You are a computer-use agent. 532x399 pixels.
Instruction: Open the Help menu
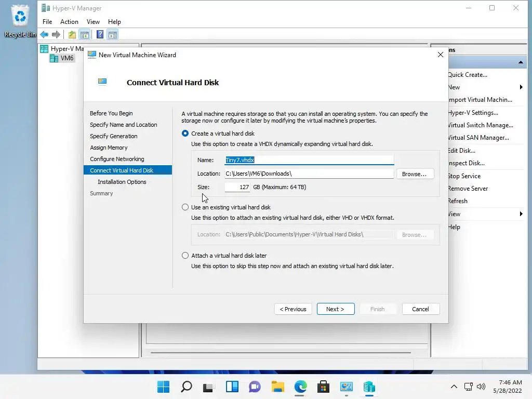(x=114, y=22)
